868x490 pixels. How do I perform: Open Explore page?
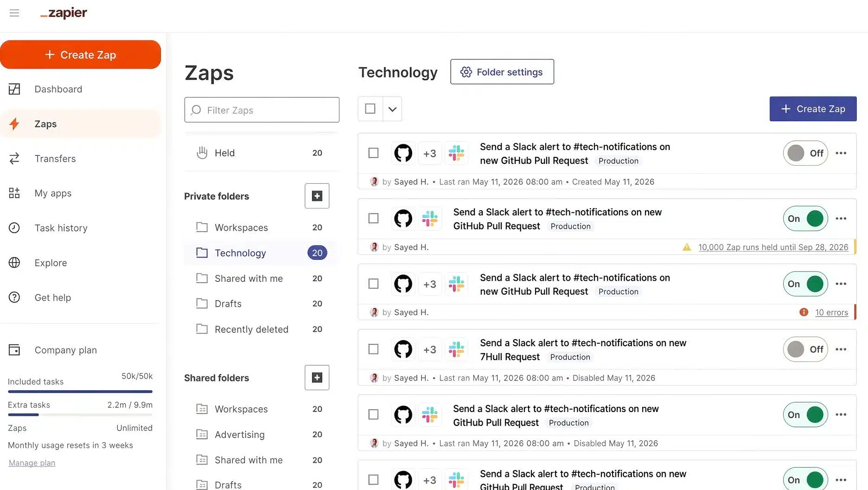(x=81, y=263)
